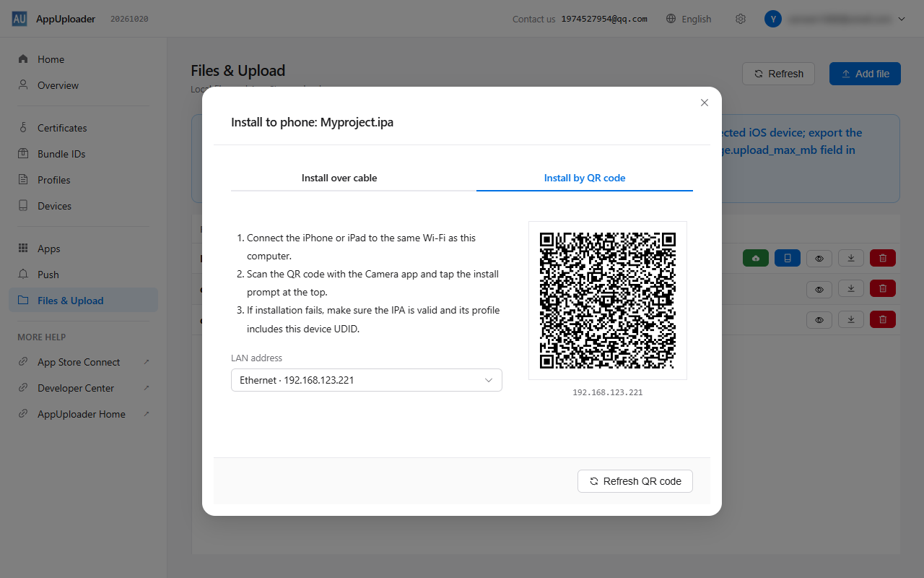Click the AU logo icon

coord(19,19)
